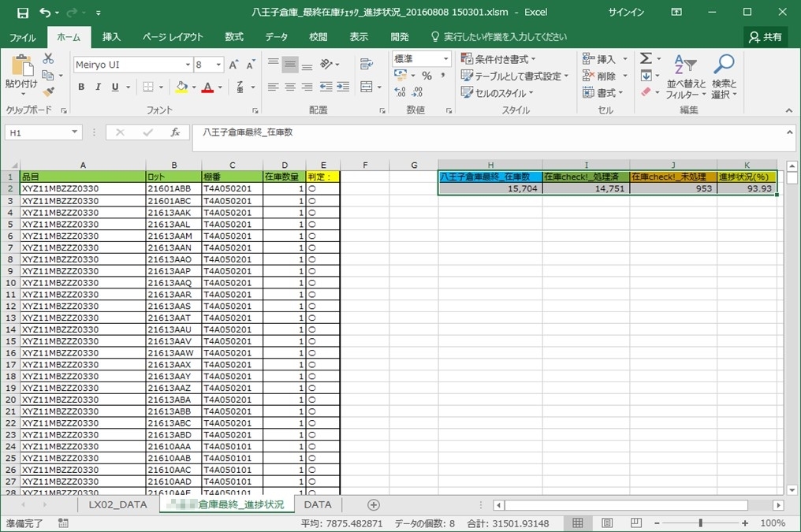Cut the selection with the scissors icon
This screenshot has width=801, height=532.
click(48, 58)
